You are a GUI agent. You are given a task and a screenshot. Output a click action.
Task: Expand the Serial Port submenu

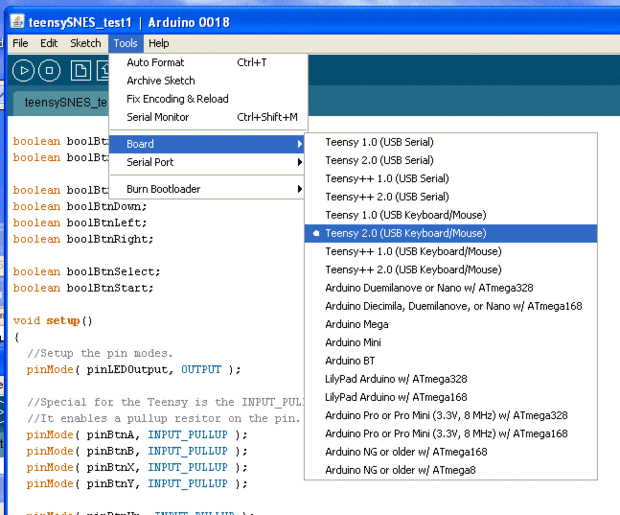click(206, 162)
